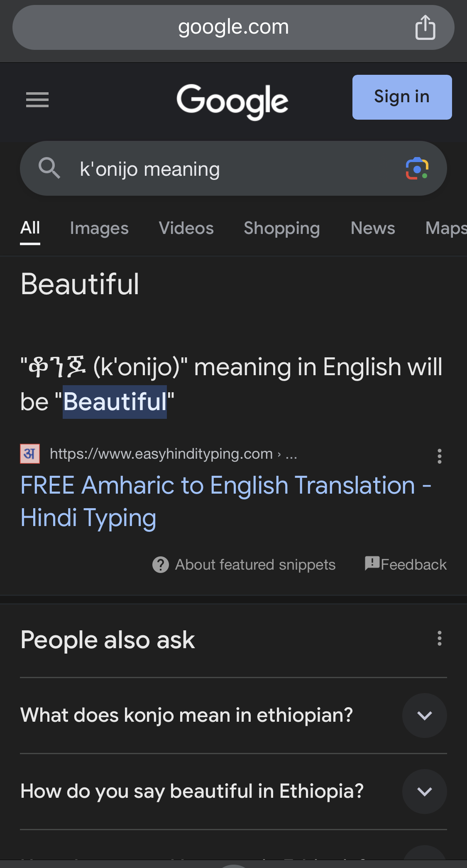Open options for easyhindityping result

(x=439, y=456)
